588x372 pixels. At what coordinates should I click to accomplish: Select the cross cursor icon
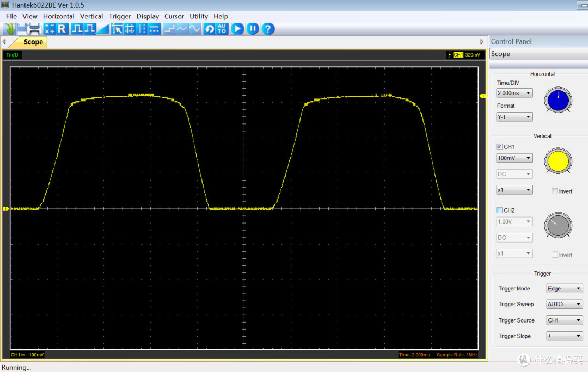coord(130,29)
